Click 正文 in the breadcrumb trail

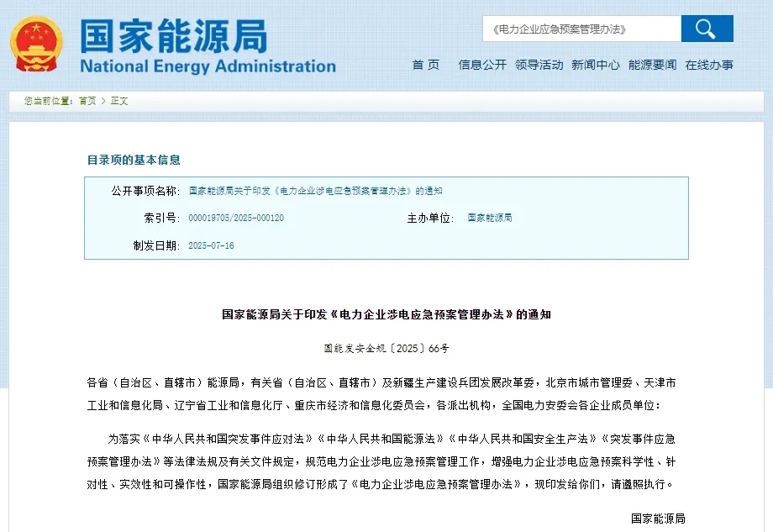tap(119, 101)
